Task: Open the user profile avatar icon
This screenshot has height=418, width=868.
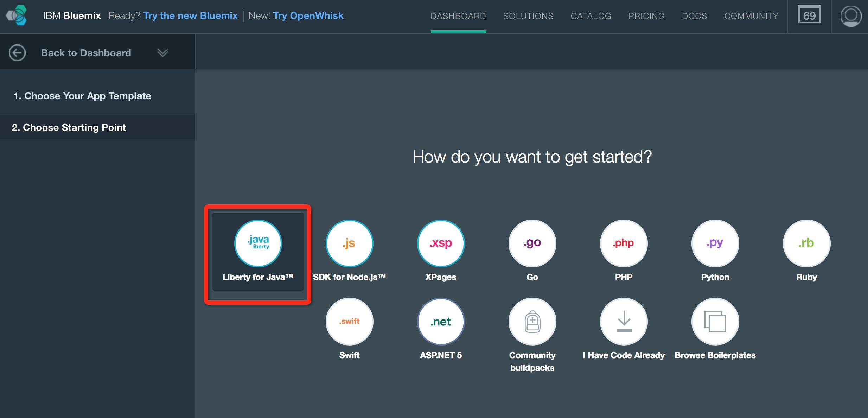Action: (x=850, y=16)
